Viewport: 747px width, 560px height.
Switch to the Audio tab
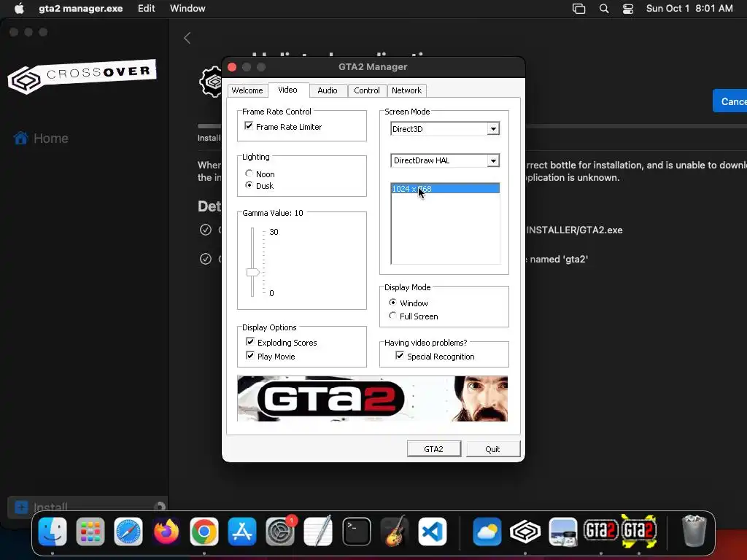coord(328,90)
